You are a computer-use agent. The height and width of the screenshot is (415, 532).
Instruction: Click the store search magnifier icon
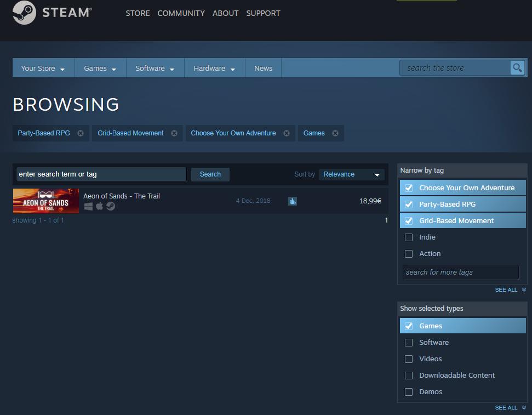[517, 68]
